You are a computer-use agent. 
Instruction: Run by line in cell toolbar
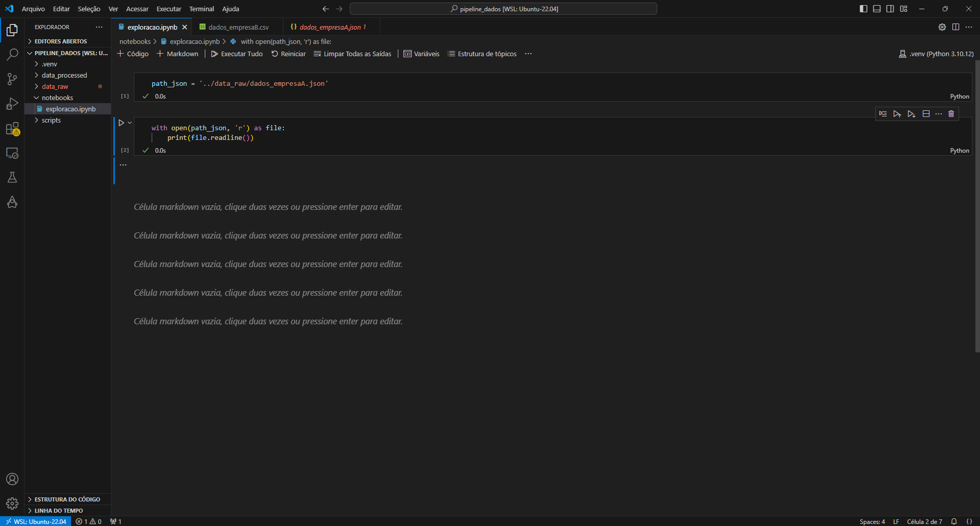point(883,114)
